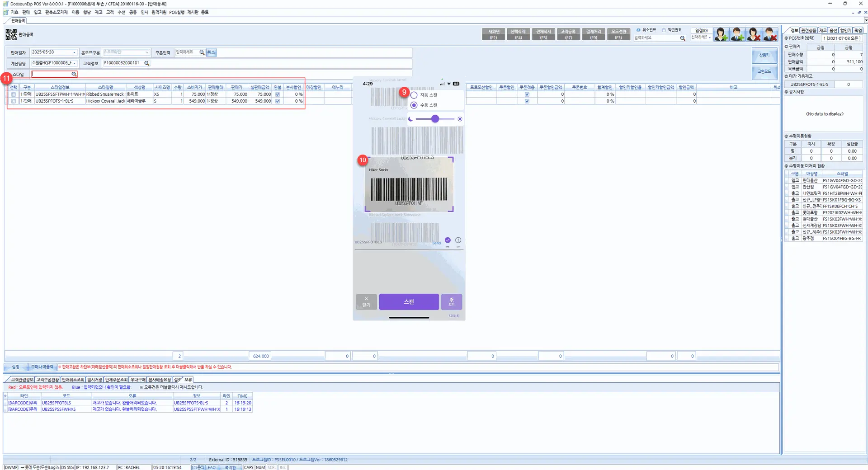
Task: Click the search icon in the 취소전표 input
Action: coord(683,38)
